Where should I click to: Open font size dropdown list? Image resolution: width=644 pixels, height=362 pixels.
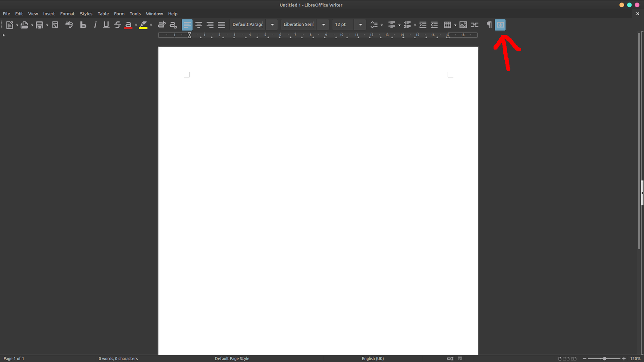[360, 25]
